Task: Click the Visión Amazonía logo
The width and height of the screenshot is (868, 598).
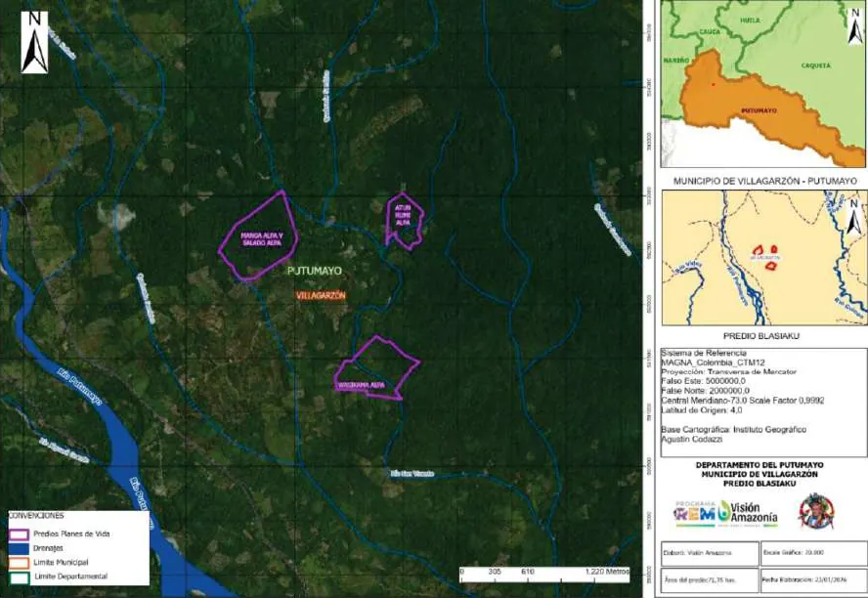Action: 749,514
